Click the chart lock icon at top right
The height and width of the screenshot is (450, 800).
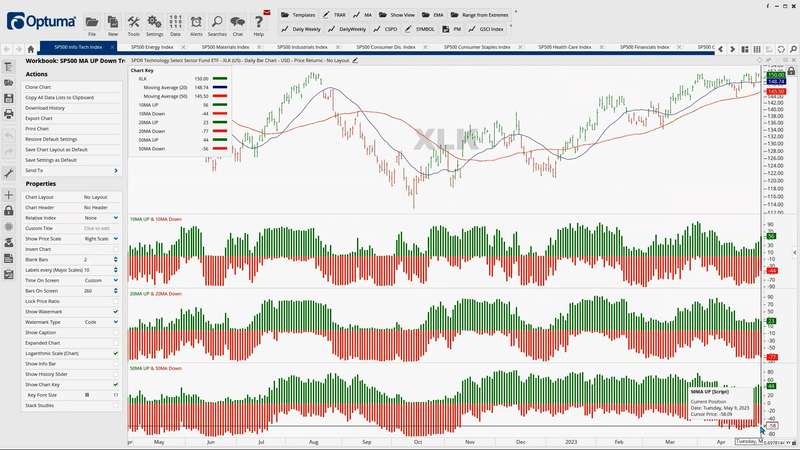pyautogui.click(x=791, y=71)
